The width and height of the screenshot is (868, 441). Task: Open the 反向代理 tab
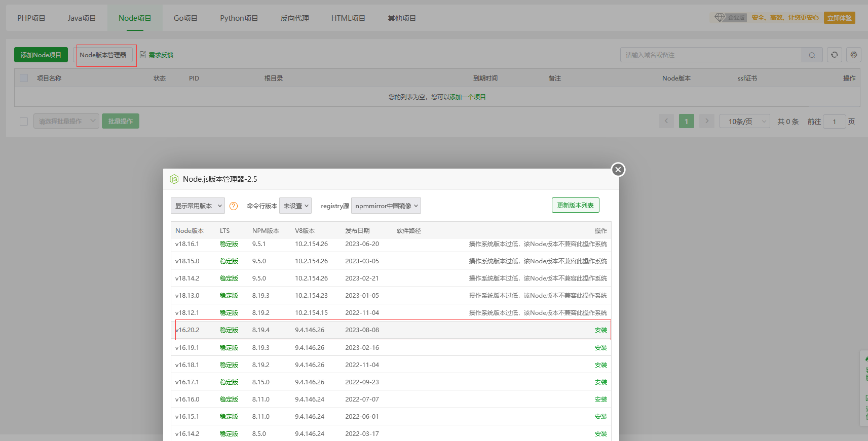tap(294, 18)
